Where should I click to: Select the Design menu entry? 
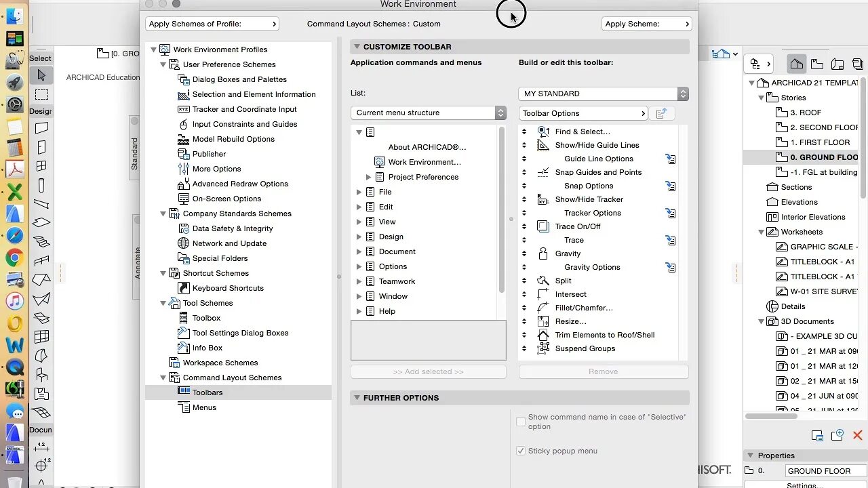[391, 237]
